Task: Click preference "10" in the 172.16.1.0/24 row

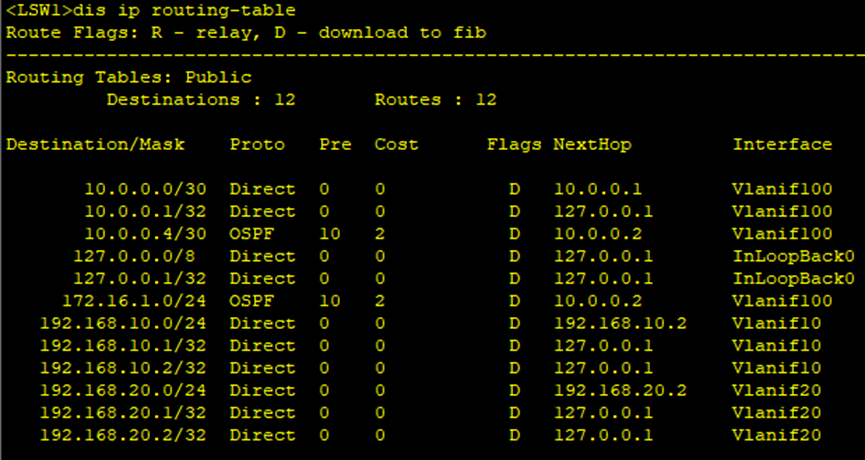Action: 329,301
